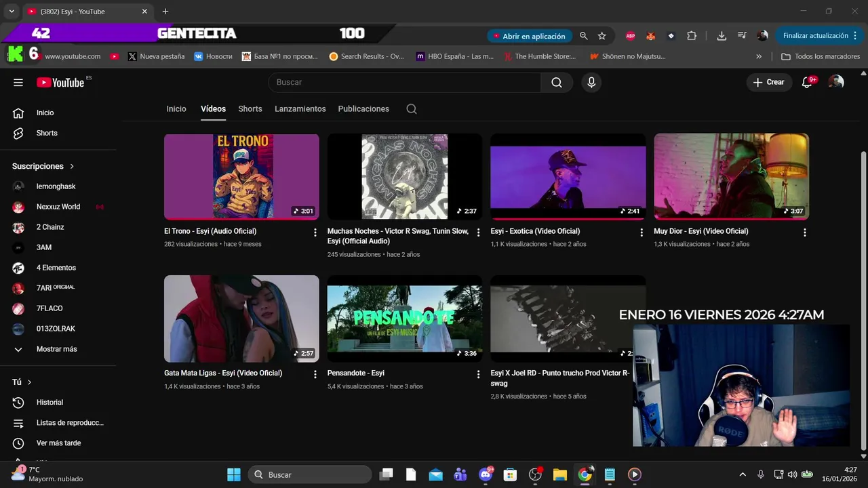Play the Pensandote video thumbnail
The width and height of the screenshot is (868, 488).
(405, 319)
